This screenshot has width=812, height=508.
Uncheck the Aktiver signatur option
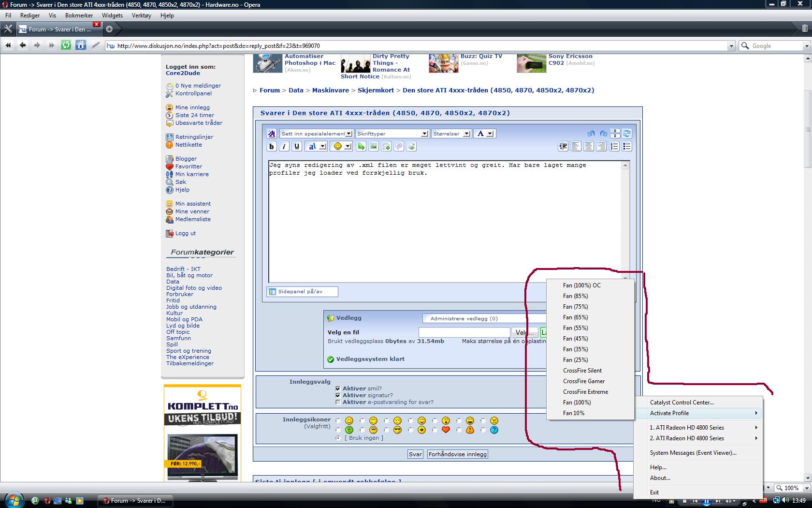pos(338,395)
